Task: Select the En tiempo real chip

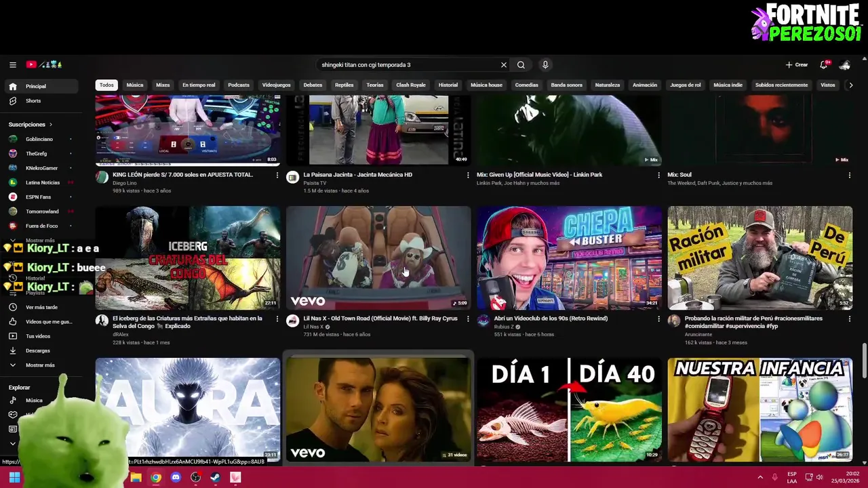Action: 199,85
